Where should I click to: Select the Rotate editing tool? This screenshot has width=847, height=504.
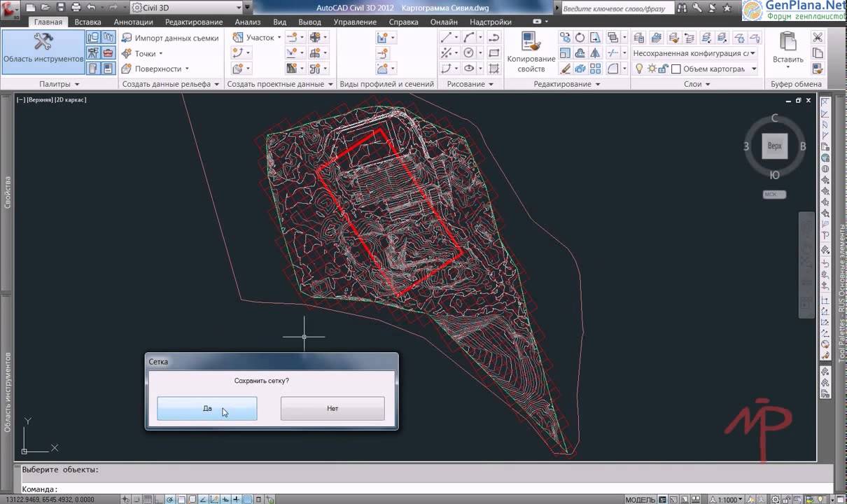click(x=580, y=38)
